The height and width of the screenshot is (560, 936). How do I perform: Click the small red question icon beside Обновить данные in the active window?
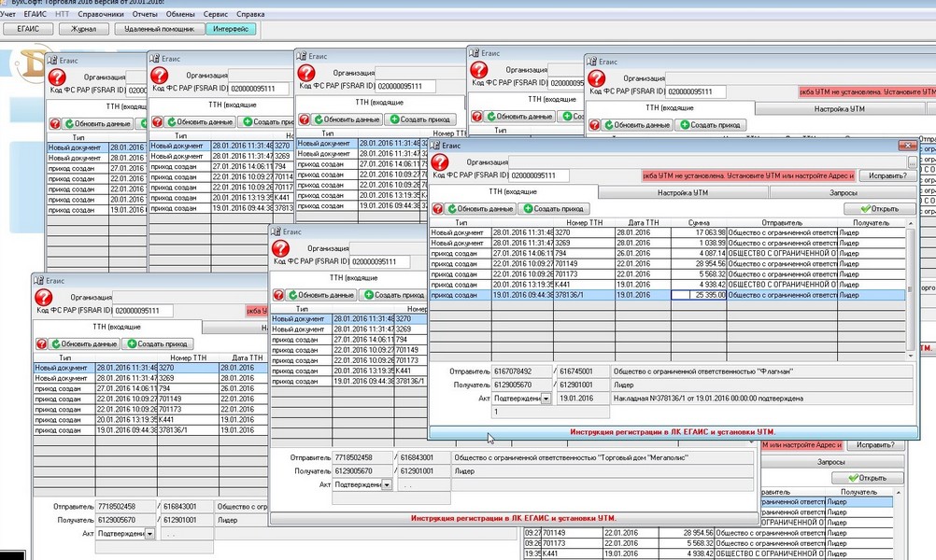(x=437, y=209)
